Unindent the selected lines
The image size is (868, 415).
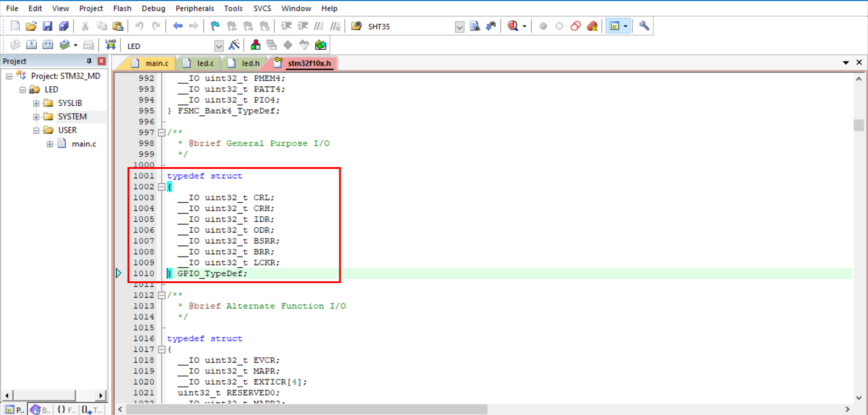pos(302,26)
